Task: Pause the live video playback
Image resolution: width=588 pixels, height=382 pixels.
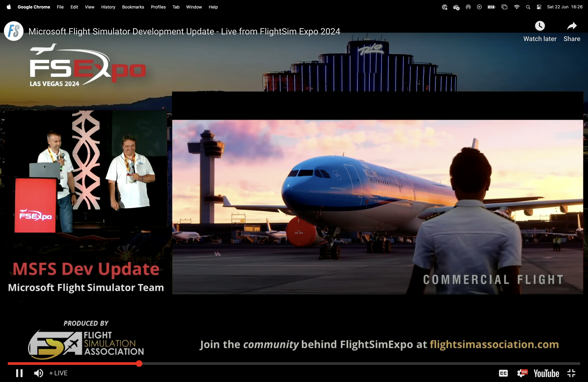Action: pos(19,373)
